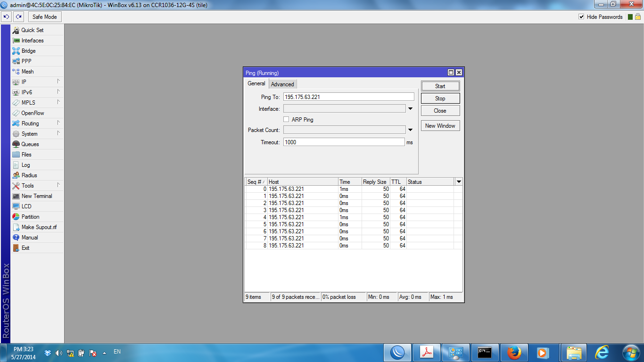Open the Interface dropdown arrow
Image resolution: width=644 pixels, height=362 pixels.
pyautogui.click(x=410, y=109)
